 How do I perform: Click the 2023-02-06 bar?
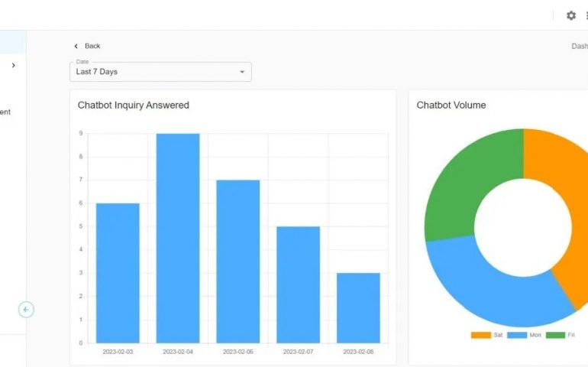coord(237,261)
